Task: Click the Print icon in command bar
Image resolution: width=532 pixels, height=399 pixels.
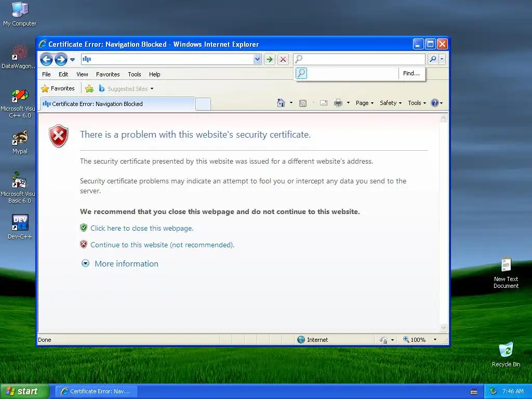Action: tap(338, 103)
